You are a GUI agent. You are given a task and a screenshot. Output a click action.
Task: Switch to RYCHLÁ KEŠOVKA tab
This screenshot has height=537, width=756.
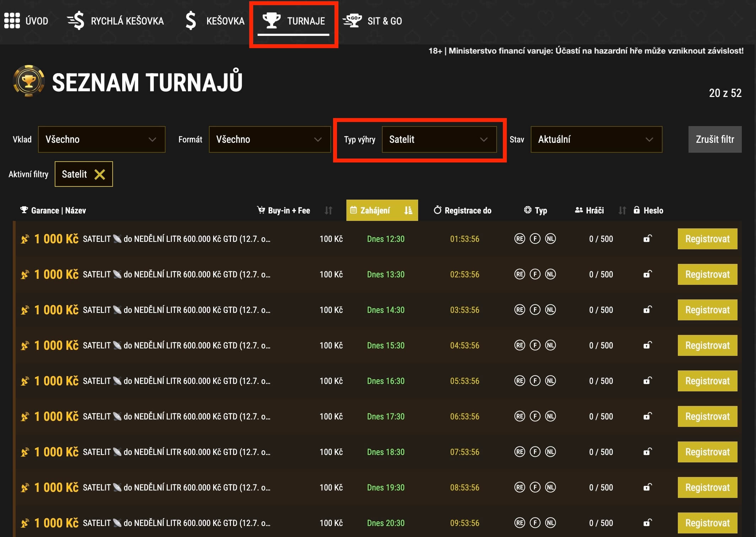(x=115, y=21)
